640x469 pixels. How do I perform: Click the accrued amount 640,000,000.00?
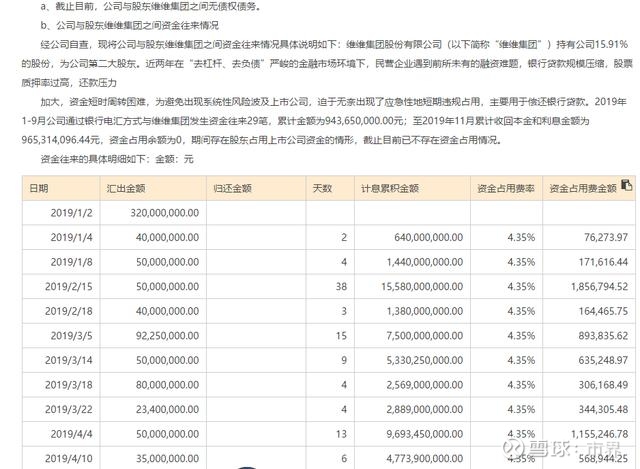point(428,237)
